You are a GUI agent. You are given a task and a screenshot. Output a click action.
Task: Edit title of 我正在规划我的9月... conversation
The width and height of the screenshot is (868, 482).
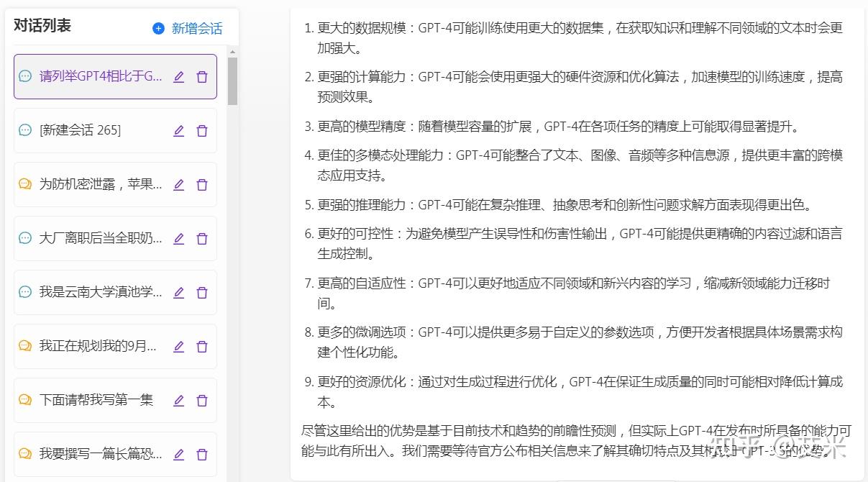pos(179,346)
